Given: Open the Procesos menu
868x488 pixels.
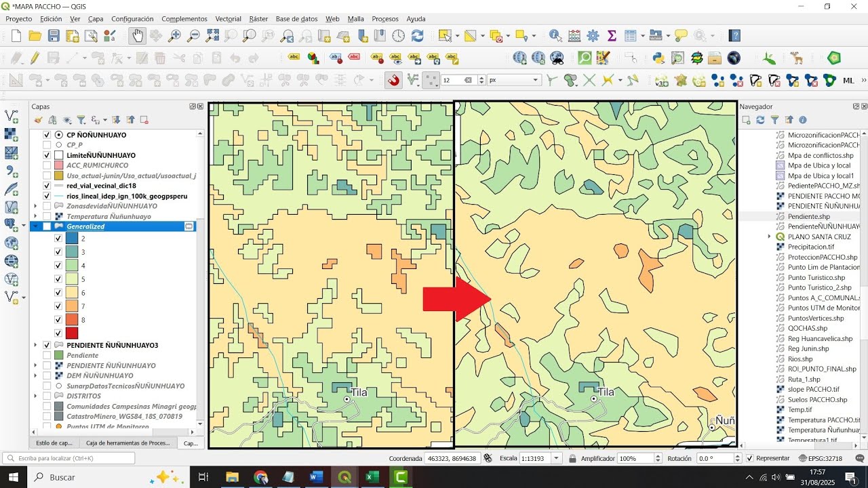Looking at the screenshot, I should tap(385, 19).
